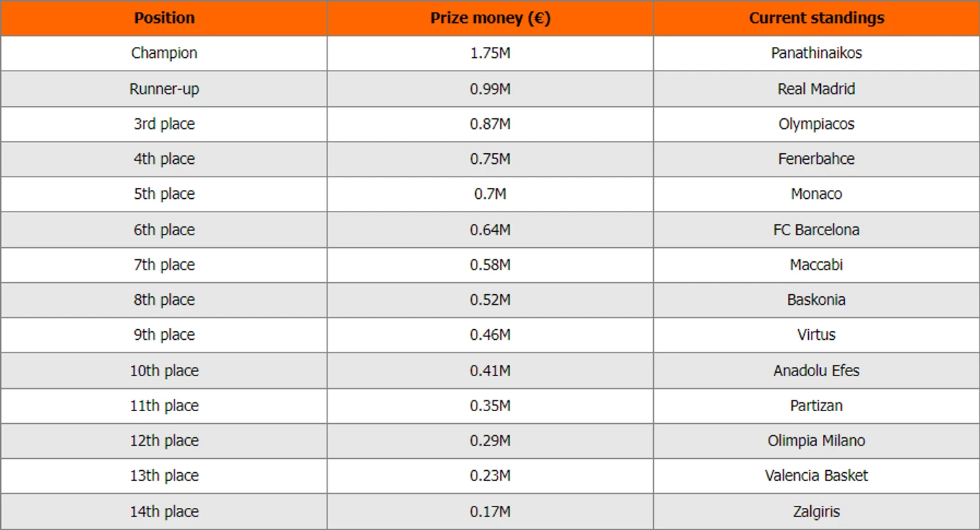Select the Monaco team cell
The height and width of the screenshot is (530, 980).
pos(816,194)
